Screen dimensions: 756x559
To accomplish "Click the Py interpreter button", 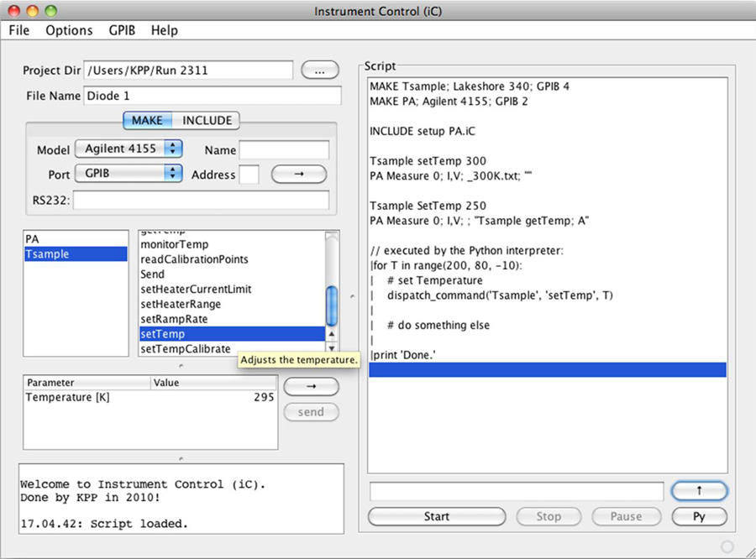I will tap(700, 516).
